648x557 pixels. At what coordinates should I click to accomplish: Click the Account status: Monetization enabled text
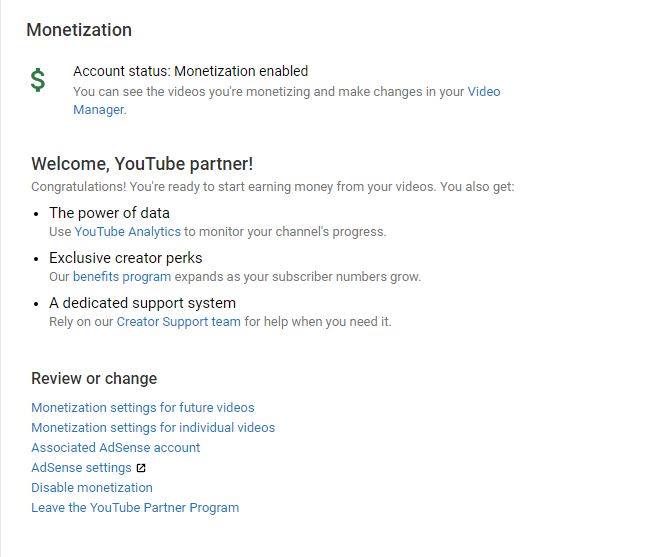point(191,71)
